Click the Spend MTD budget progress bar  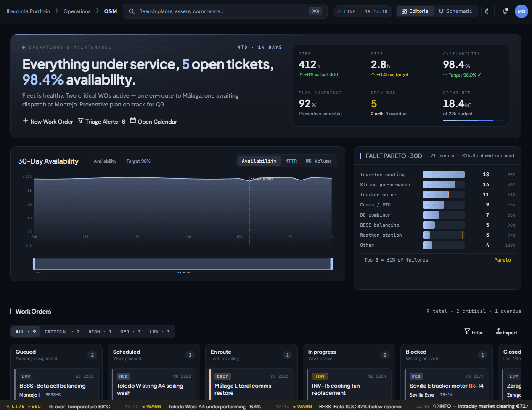coord(473,120)
